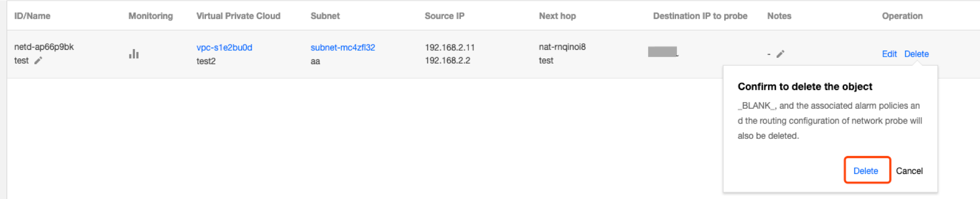The width and height of the screenshot is (980, 199).
Task: Click the Virtual Private Cloud column header
Action: pos(238,16)
